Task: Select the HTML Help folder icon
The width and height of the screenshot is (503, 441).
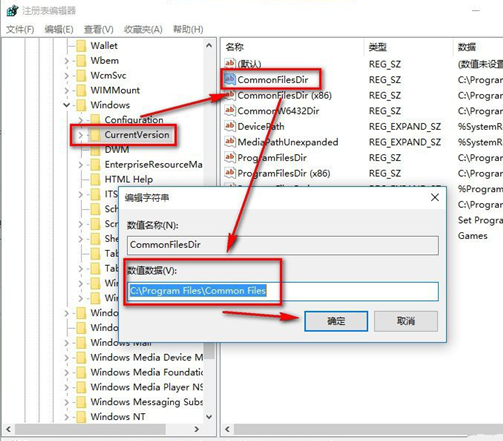Action: (95, 179)
